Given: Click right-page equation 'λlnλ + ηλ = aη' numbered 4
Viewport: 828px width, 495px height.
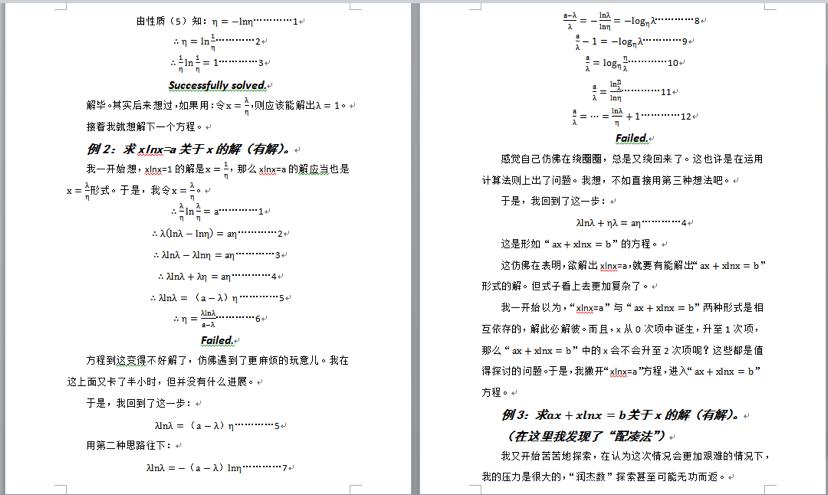Looking at the screenshot, I should [631, 223].
